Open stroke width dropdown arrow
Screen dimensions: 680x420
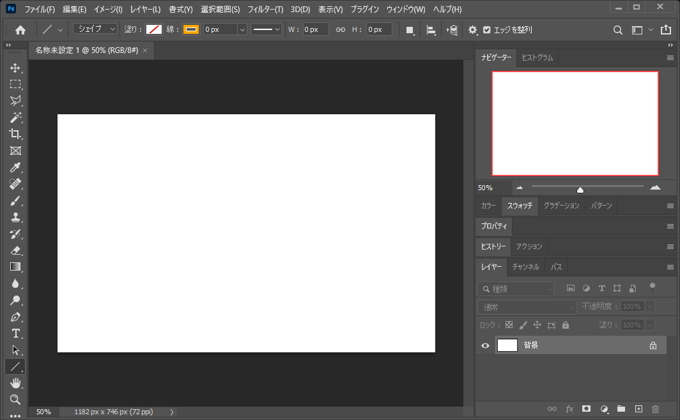coord(242,30)
